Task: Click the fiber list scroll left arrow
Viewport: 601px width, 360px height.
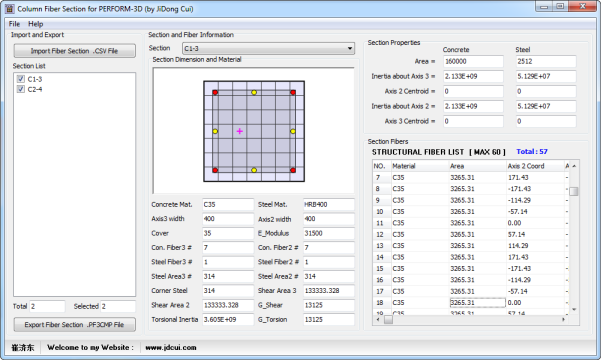Action: (x=378, y=319)
